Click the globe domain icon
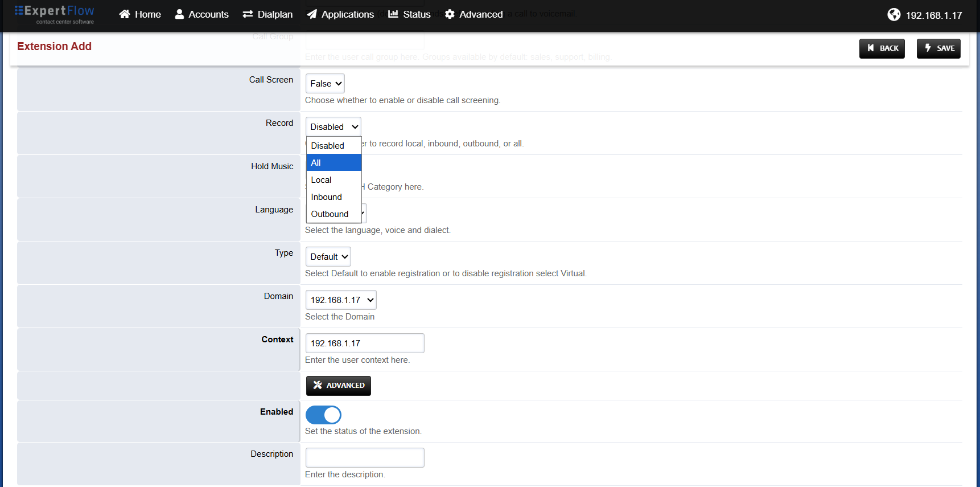 click(894, 15)
